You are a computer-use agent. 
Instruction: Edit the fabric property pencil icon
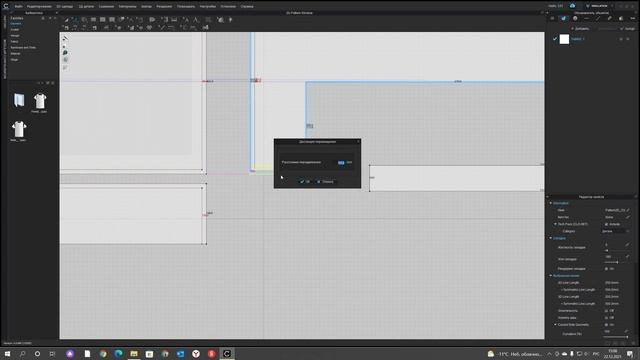click(x=628, y=217)
